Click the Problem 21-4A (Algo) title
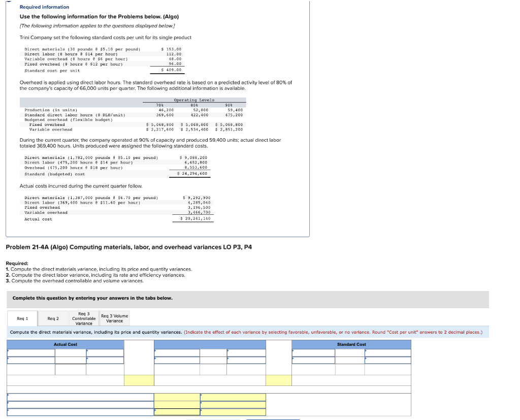This screenshot has width=520, height=420. pyautogui.click(x=128, y=247)
